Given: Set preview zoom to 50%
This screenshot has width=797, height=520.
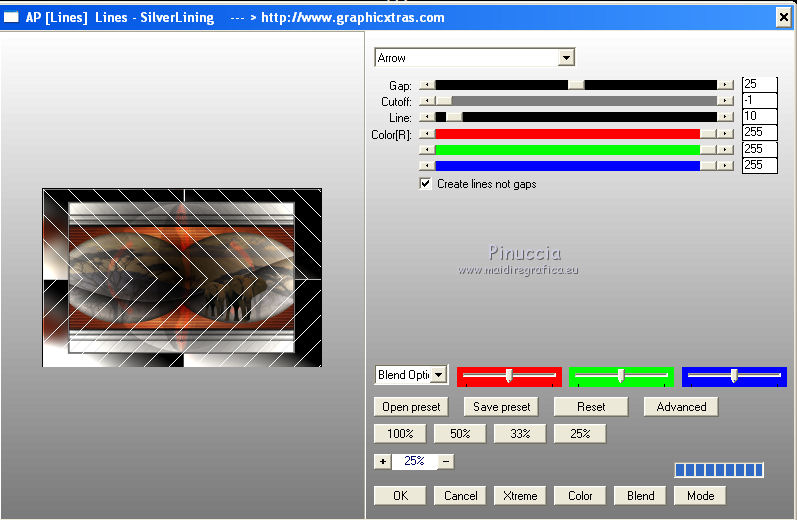Looking at the screenshot, I should [x=460, y=434].
